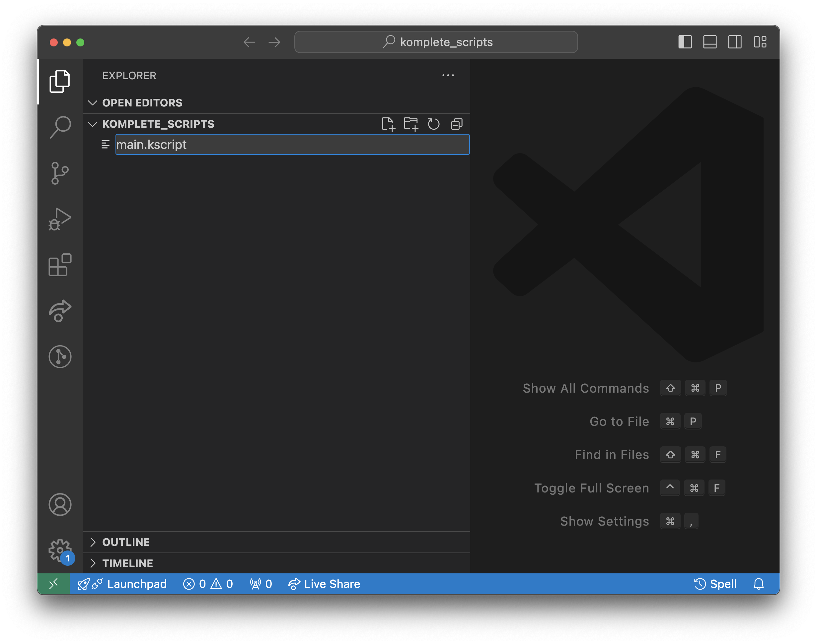
Task: Click the Toggle Full Screen label
Action: click(x=592, y=488)
